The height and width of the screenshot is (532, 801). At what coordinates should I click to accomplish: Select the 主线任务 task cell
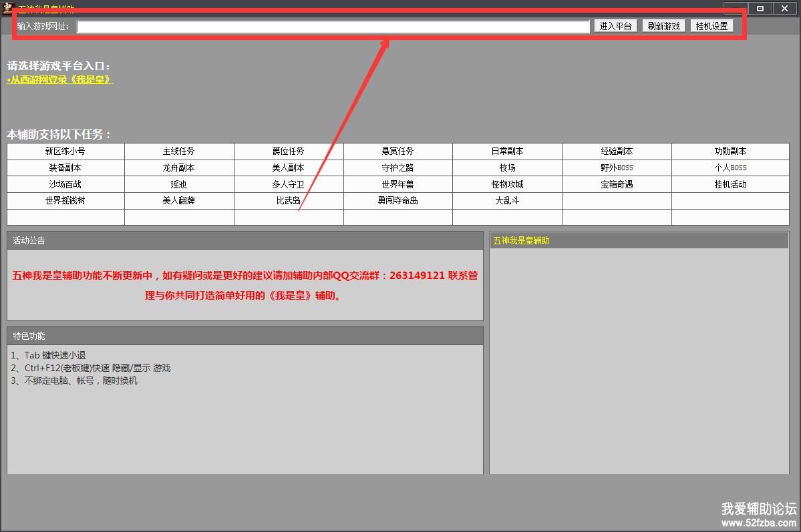coord(179,152)
